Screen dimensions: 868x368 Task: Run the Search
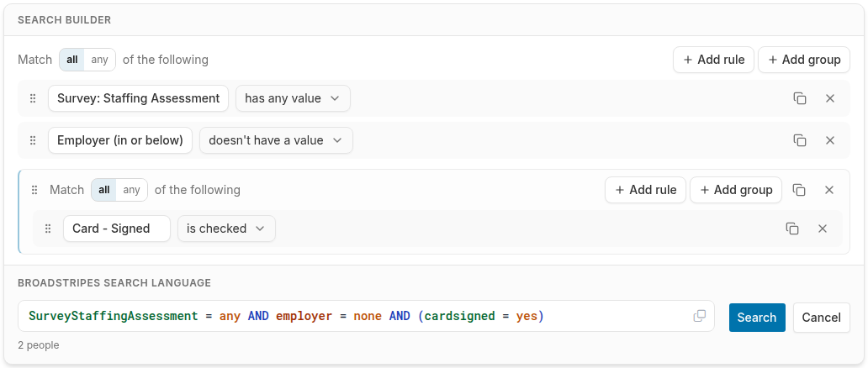(757, 318)
